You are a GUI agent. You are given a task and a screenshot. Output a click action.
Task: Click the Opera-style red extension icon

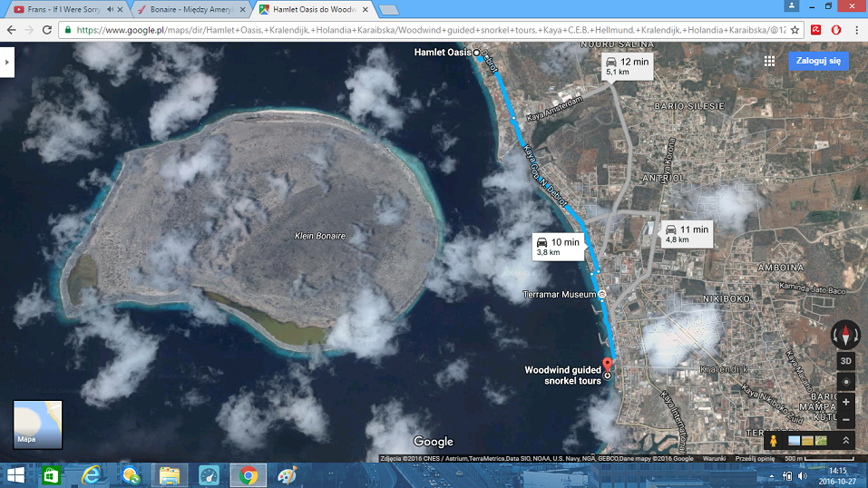pyautogui.click(x=836, y=30)
